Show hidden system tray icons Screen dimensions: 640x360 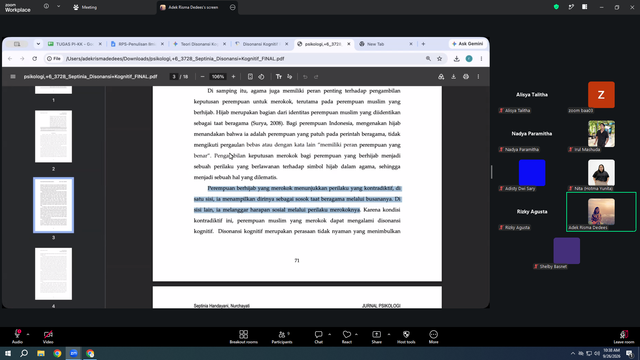pos(573,353)
